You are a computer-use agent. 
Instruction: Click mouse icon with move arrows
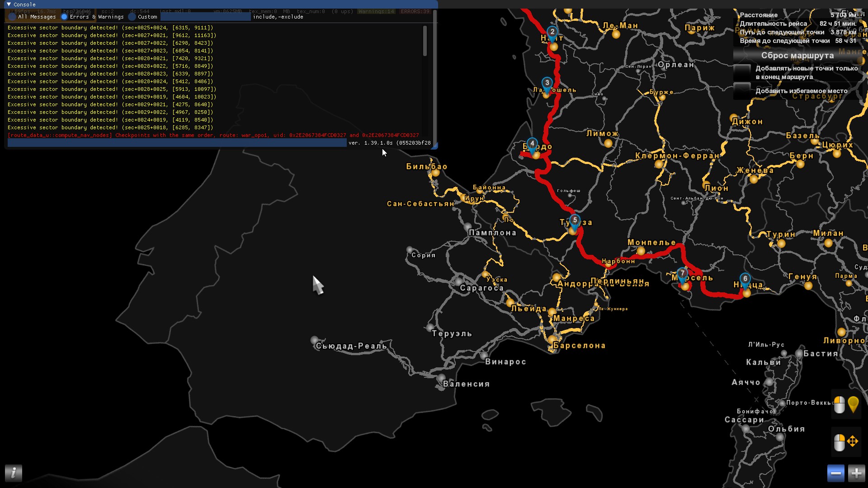pyautogui.click(x=846, y=441)
